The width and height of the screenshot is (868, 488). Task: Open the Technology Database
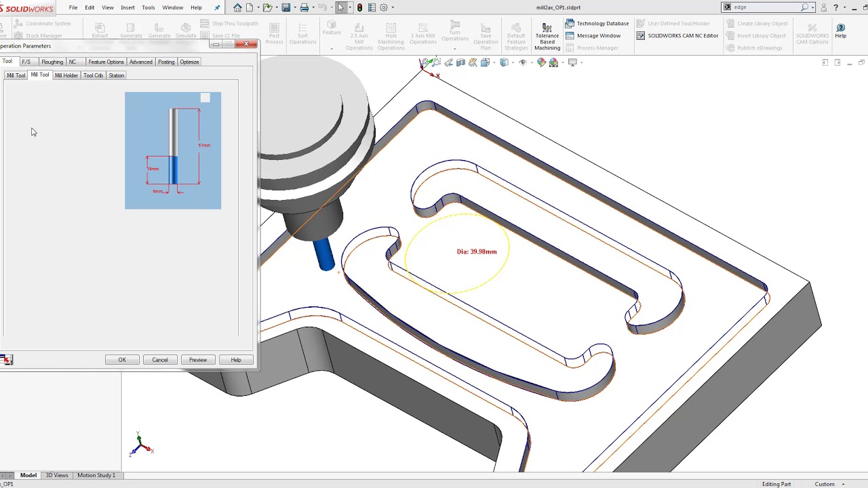click(597, 24)
